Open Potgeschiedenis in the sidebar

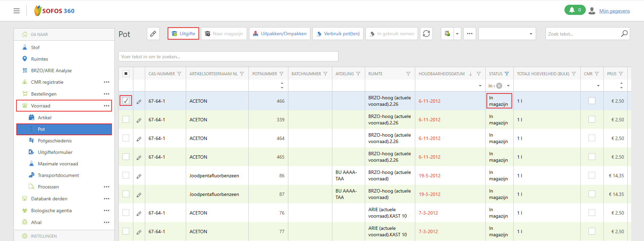tap(55, 141)
